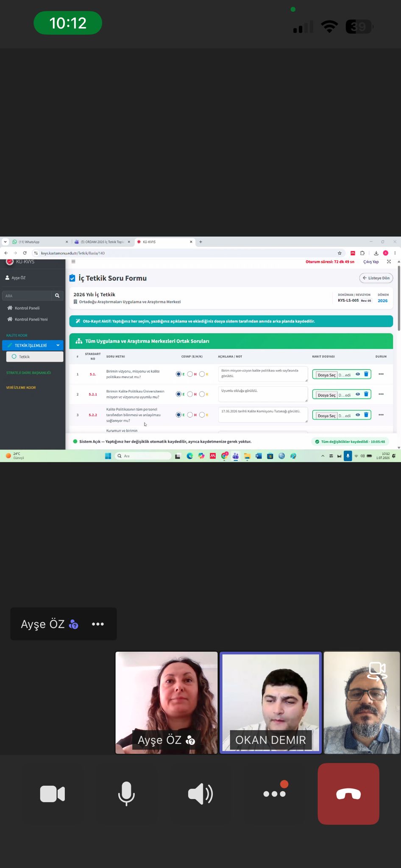The image size is (401, 868).
Task: Delete evidence file trash icon for 5.2.1
Action: coord(366,394)
